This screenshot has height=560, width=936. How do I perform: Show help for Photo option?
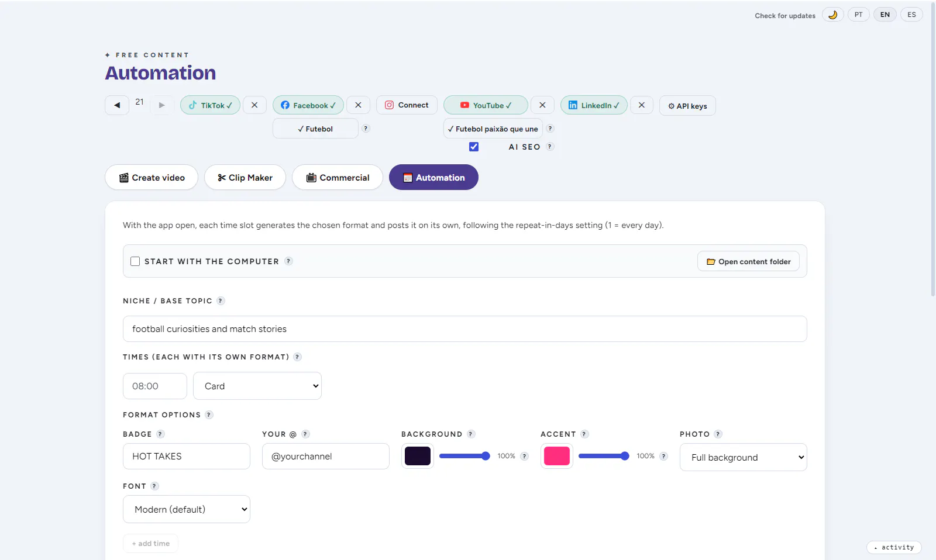pos(718,434)
